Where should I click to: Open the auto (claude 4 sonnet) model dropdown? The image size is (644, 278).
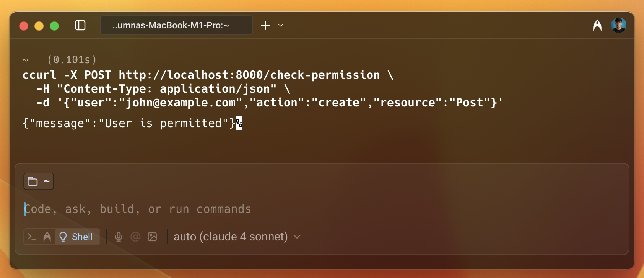237,237
